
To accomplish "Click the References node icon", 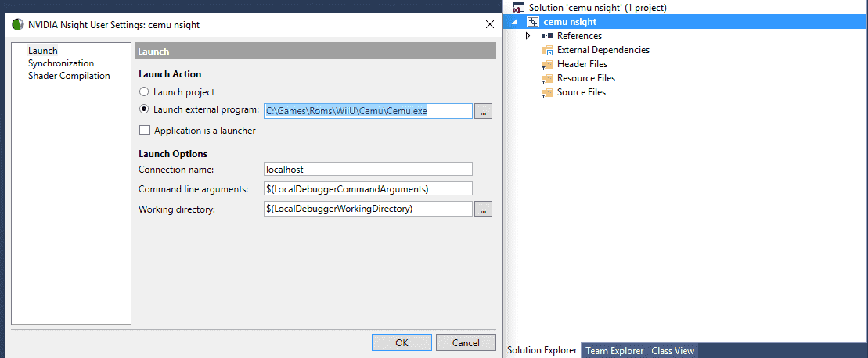I will [x=547, y=36].
